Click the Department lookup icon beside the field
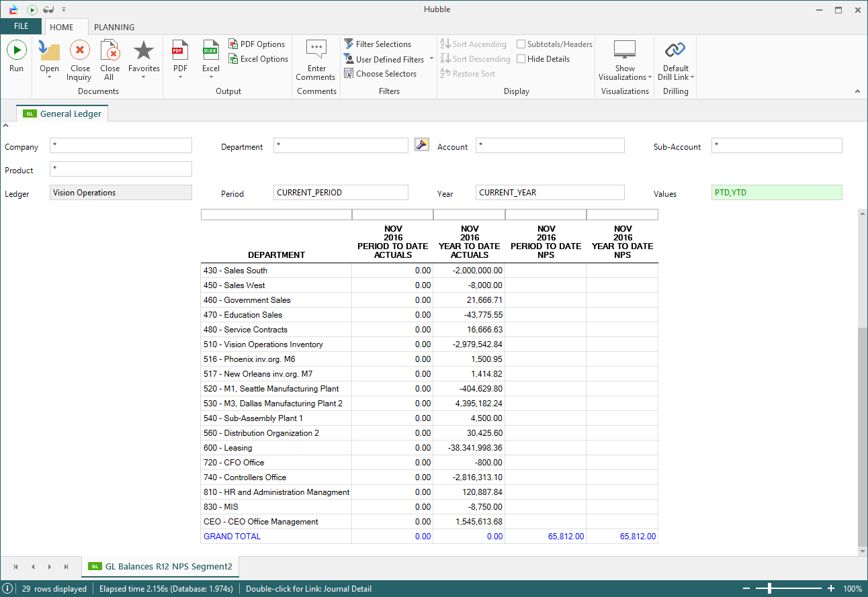The height and width of the screenshot is (597, 868). pyautogui.click(x=421, y=145)
